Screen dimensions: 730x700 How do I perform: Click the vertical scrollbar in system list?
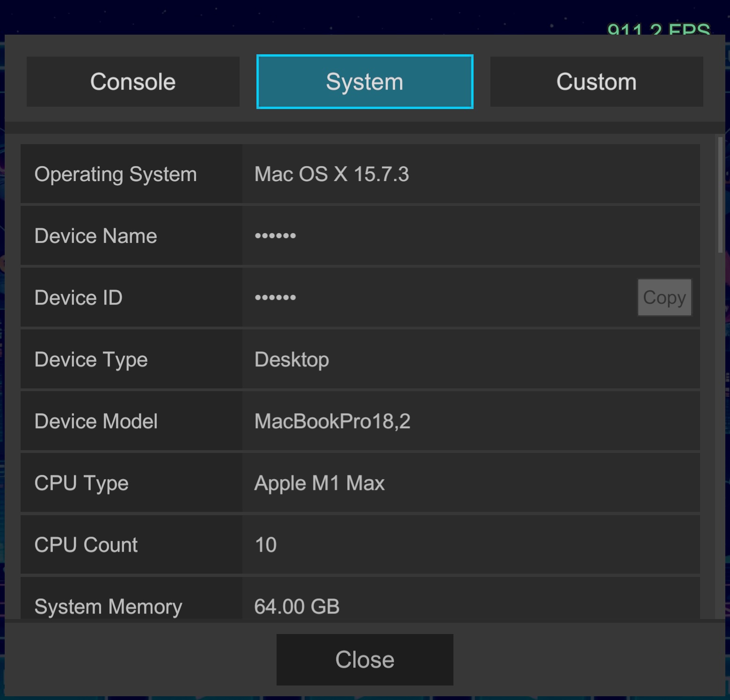tap(720, 195)
